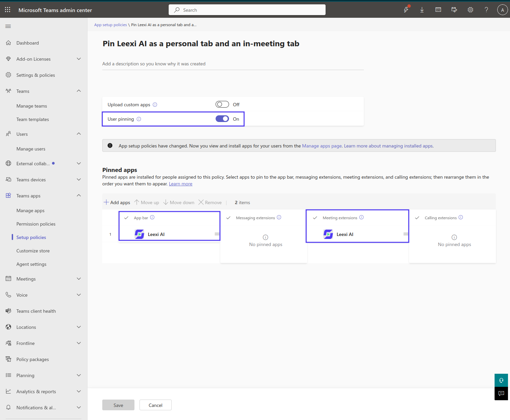Open the settings gear in top bar
This screenshot has height=420, width=510.
470,10
